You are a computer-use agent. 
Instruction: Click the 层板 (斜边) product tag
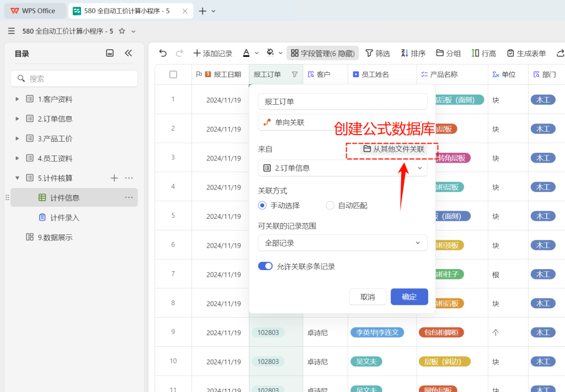pos(445,362)
